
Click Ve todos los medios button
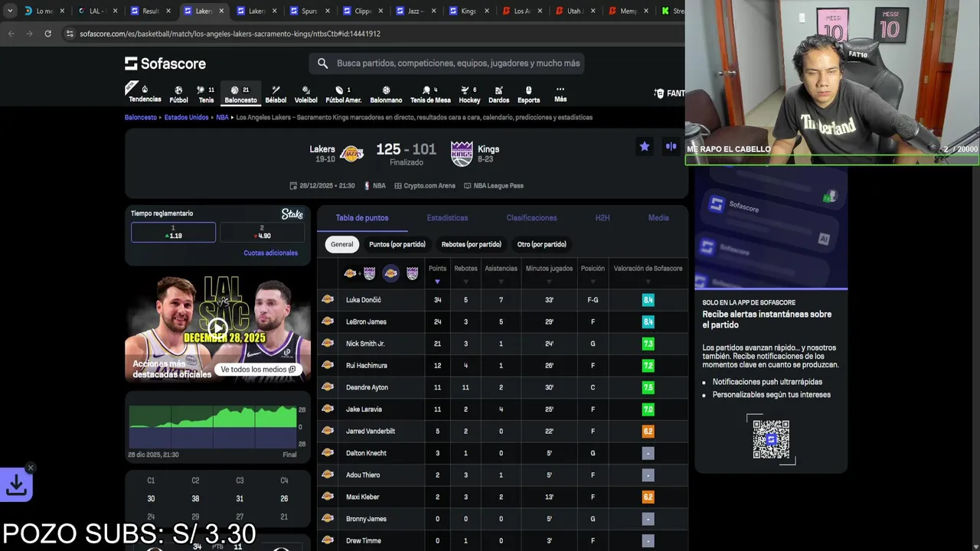coord(258,370)
